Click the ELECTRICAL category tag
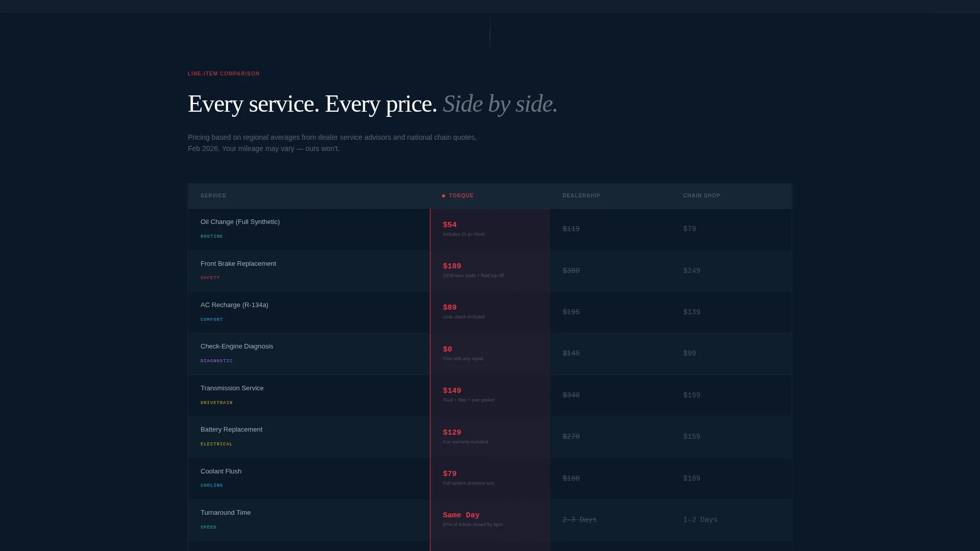The height and width of the screenshot is (551, 980). point(216,444)
